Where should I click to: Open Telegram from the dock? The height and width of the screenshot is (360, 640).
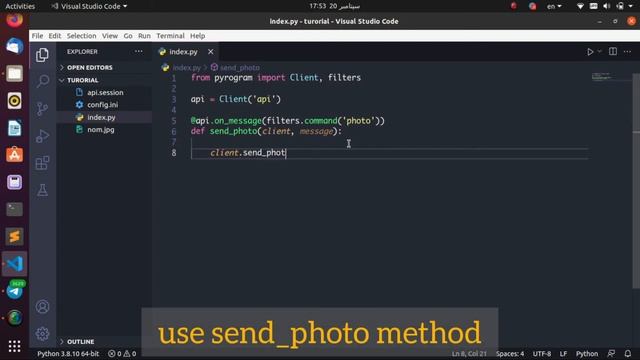pyautogui.click(x=15, y=291)
